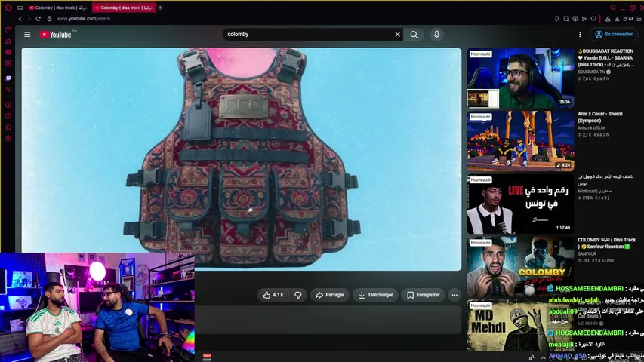Click the Se connecter sign-in button
Viewport: 644px width, 362px height.
(x=614, y=35)
